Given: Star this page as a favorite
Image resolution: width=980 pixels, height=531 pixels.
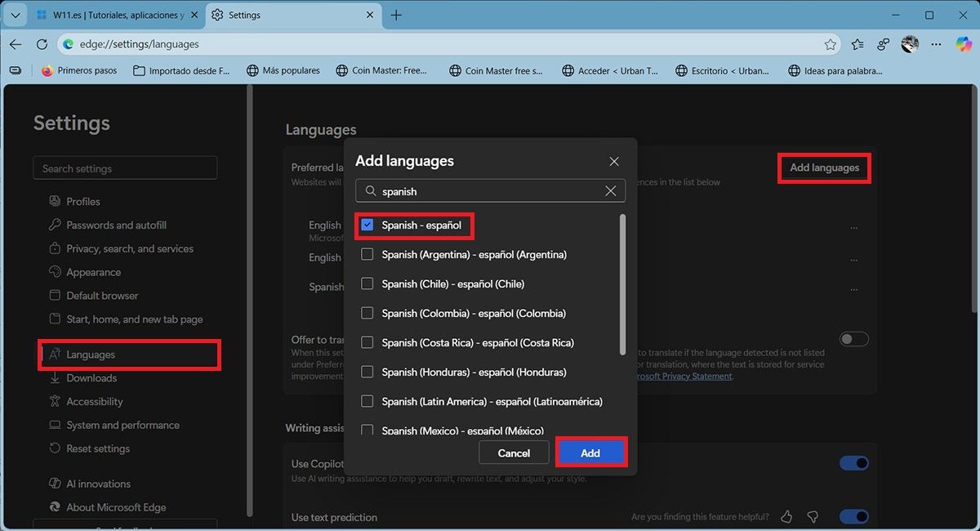Looking at the screenshot, I should coord(831,44).
